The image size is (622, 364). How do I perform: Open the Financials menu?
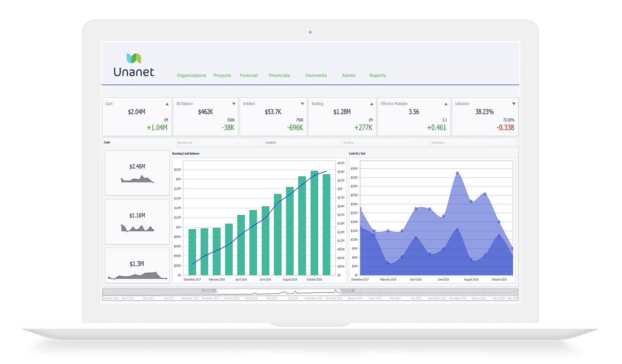point(279,75)
